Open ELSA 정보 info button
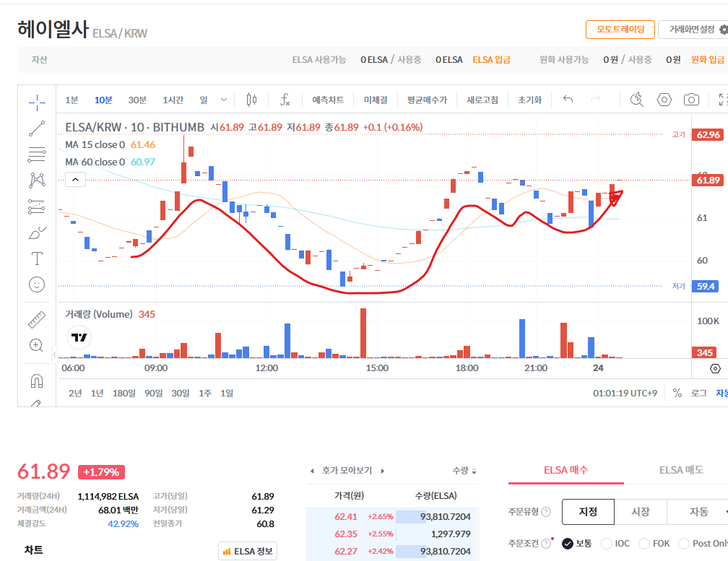Viewport: 728px width, 561px height. [x=248, y=552]
